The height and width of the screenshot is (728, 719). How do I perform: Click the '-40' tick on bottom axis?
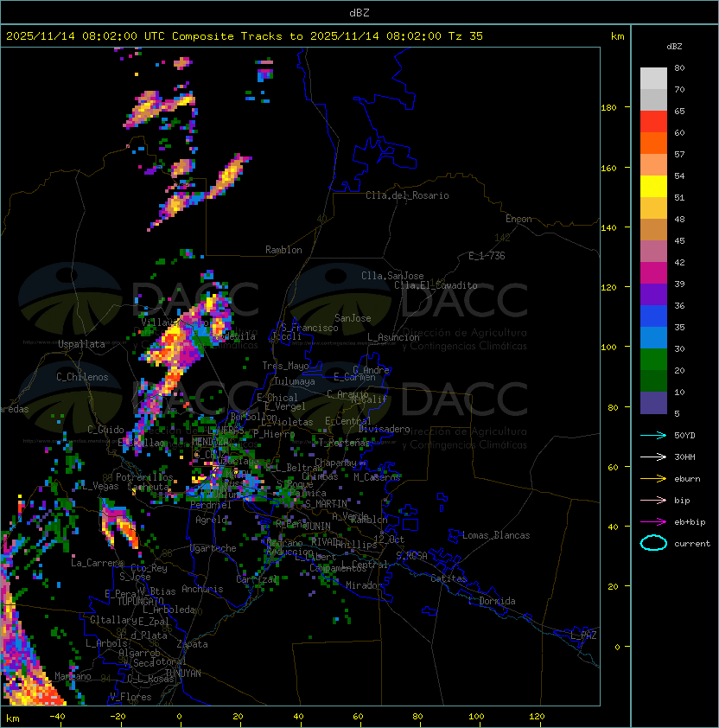[57, 717]
